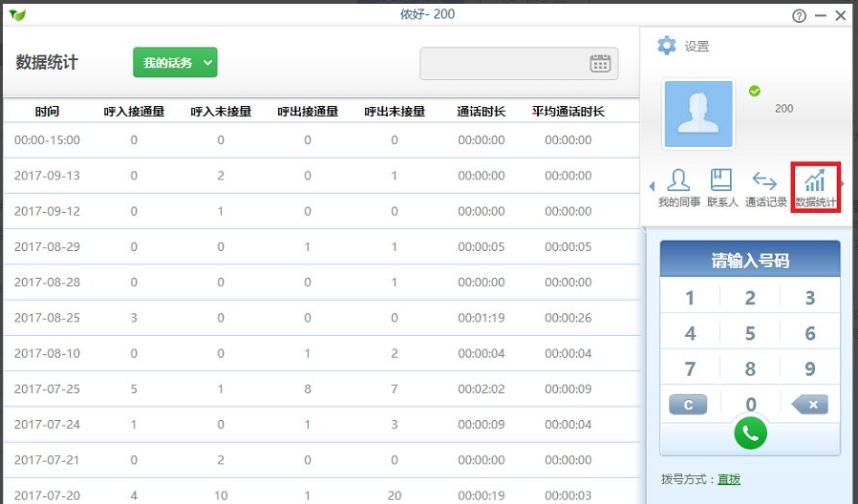Image resolution: width=858 pixels, height=504 pixels.
Task: Select the 2017-07-25 table row
Action: 320,389
